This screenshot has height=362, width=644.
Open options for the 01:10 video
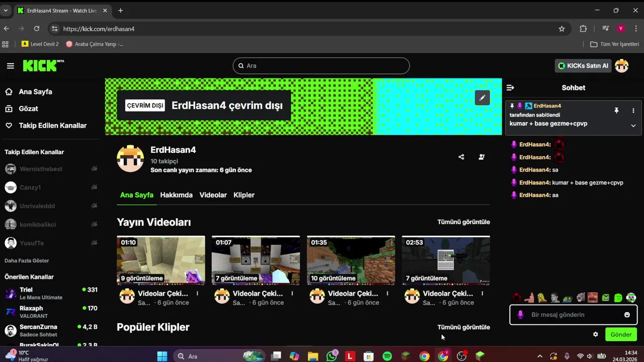coord(197,293)
